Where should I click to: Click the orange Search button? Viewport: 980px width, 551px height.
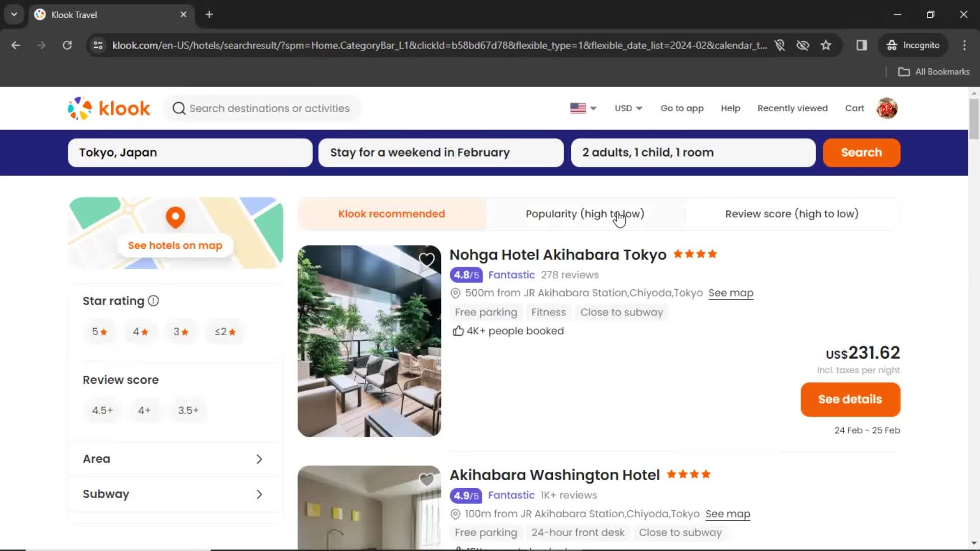[x=862, y=153]
